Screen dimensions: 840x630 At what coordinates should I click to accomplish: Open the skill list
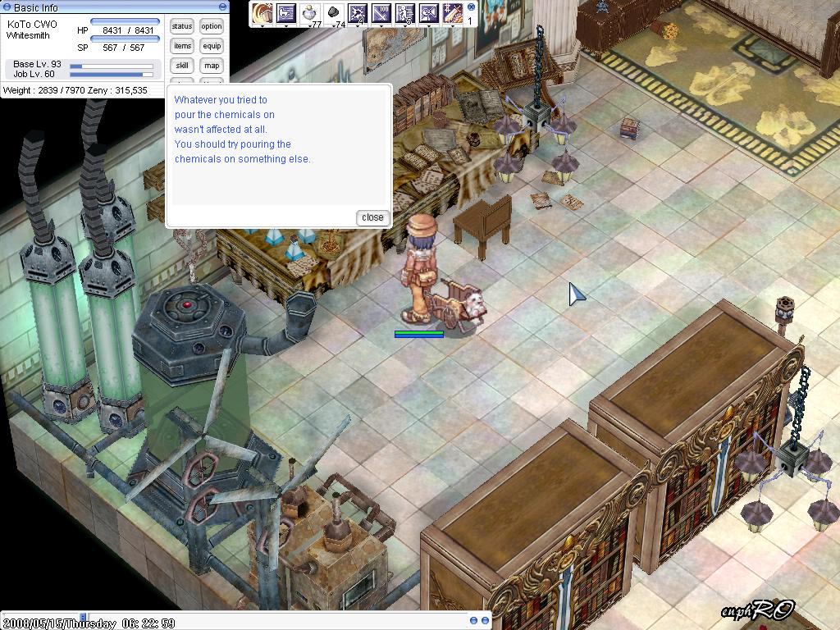click(181, 66)
